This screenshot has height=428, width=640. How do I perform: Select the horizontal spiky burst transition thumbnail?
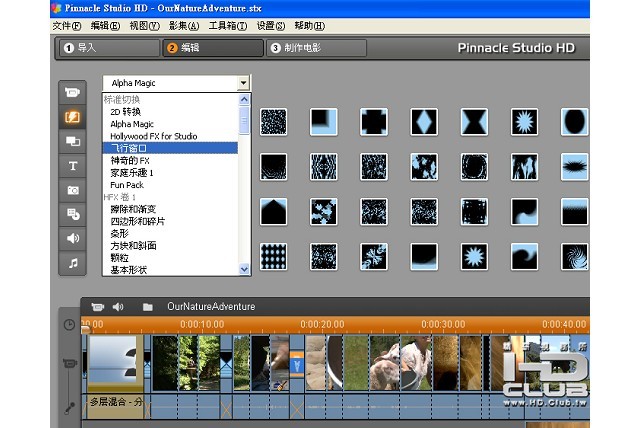pos(574,166)
